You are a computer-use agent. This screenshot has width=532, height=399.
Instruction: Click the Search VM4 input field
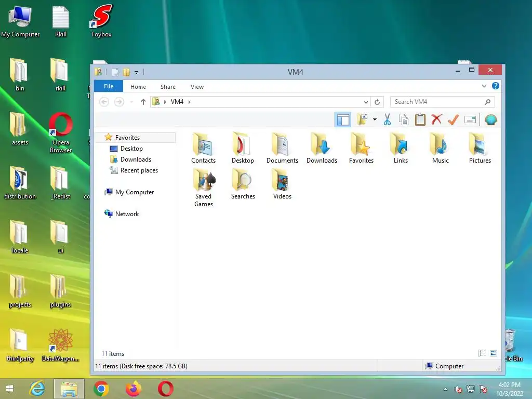[443, 102]
